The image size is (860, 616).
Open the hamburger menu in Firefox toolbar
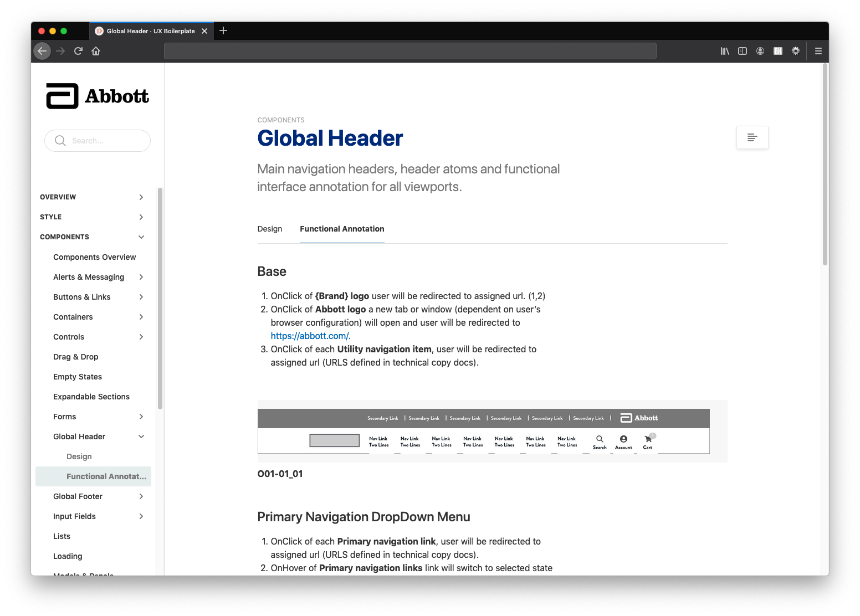click(818, 51)
